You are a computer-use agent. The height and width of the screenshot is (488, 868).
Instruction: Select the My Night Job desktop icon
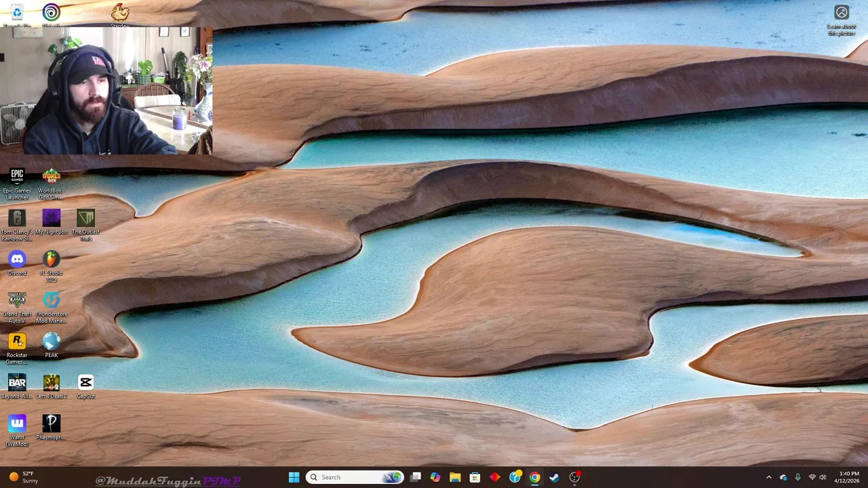tap(51, 223)
